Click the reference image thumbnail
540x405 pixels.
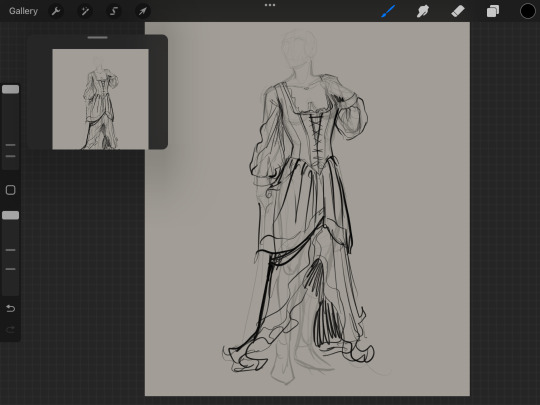(100, 99)
